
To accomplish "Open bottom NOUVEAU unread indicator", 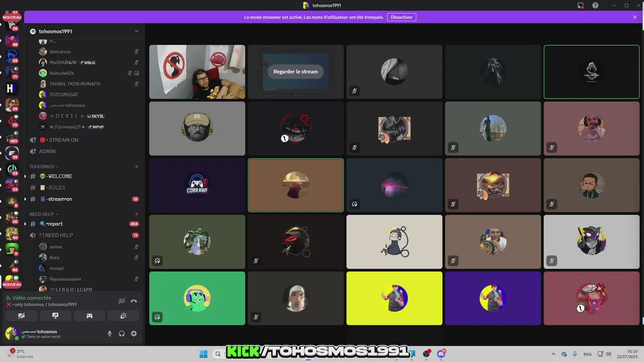I will point(12,285).
